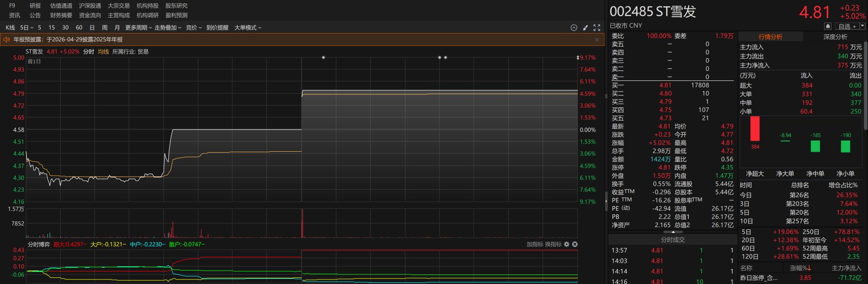Image resolution: width=868 pixels, height=284 pixels.
Task: Expand the 更多周期 dropdown
Action: pos(138,28)
